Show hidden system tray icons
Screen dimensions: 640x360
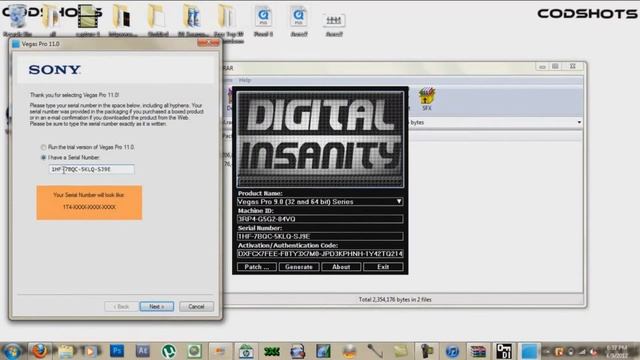(548, 351)
